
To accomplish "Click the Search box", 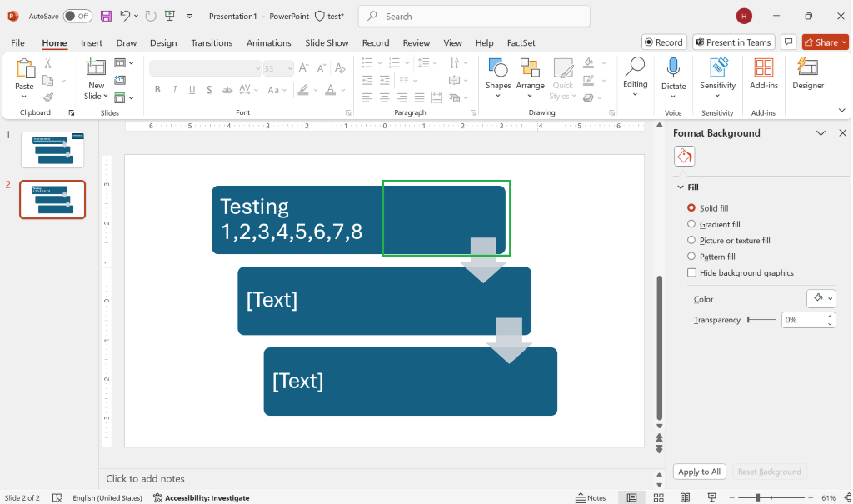I will tap(474, 17).
